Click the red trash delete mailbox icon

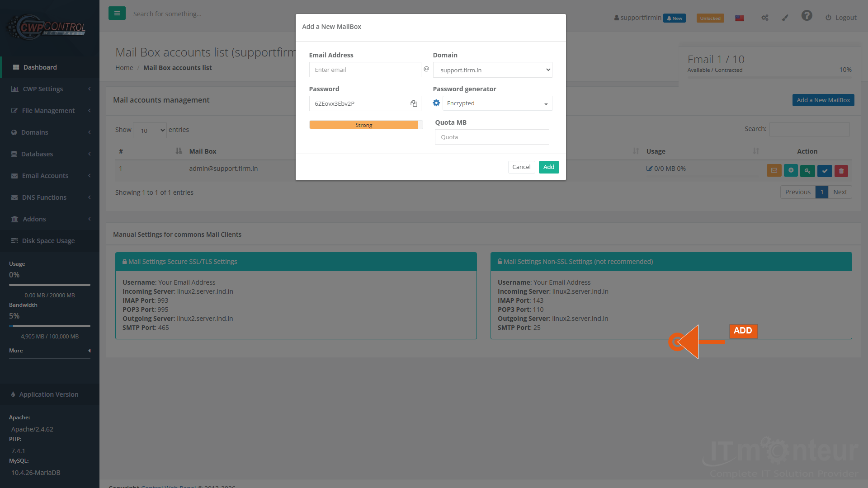841,170
